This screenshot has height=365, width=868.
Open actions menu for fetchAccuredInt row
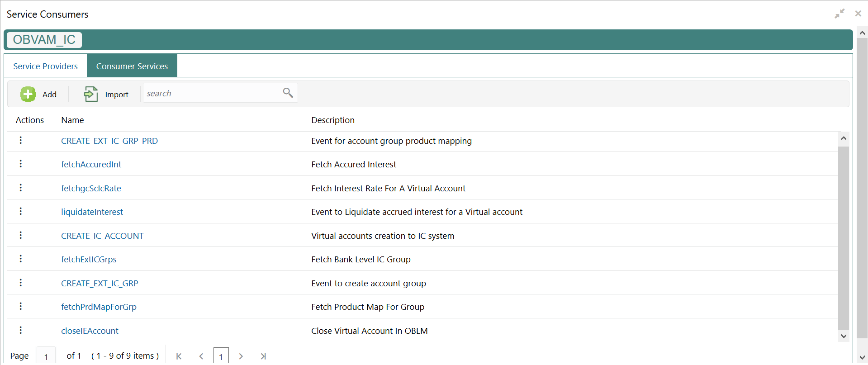click(21, 164)
